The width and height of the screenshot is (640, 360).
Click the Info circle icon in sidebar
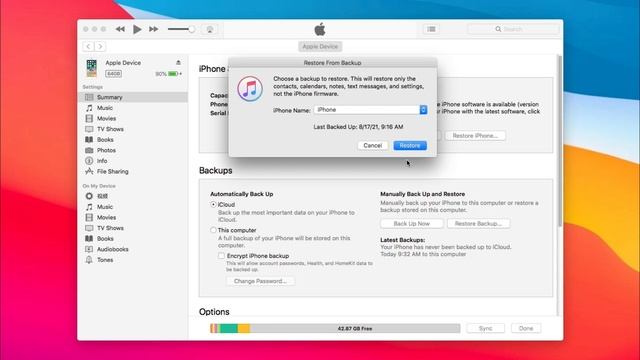(89, 161)
